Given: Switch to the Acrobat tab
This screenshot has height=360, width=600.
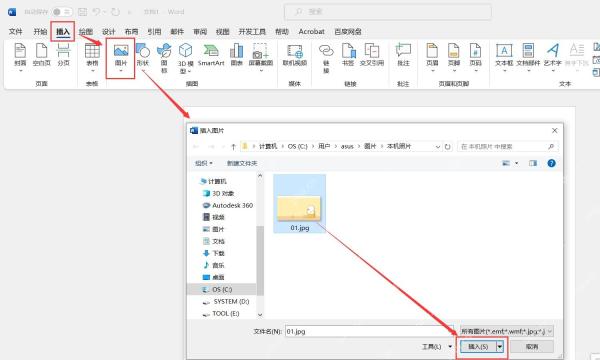Looking at the screenshot, I should pos(311,32).
